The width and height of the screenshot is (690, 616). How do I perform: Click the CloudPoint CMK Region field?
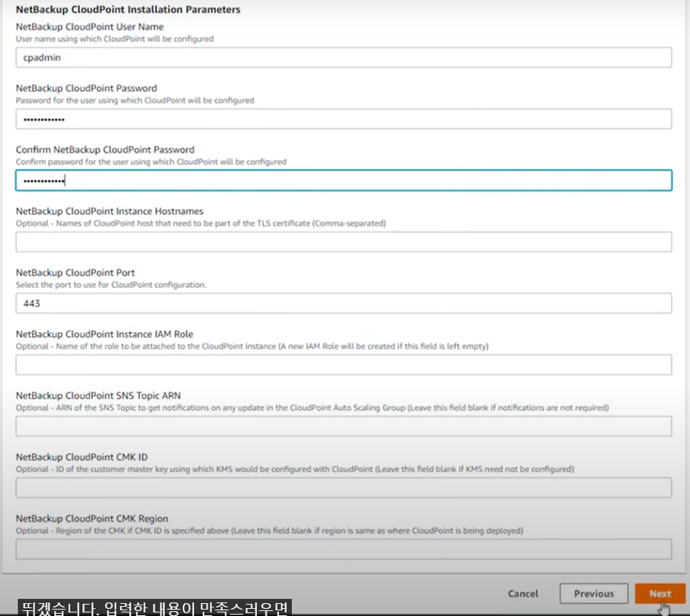[344, 549]
